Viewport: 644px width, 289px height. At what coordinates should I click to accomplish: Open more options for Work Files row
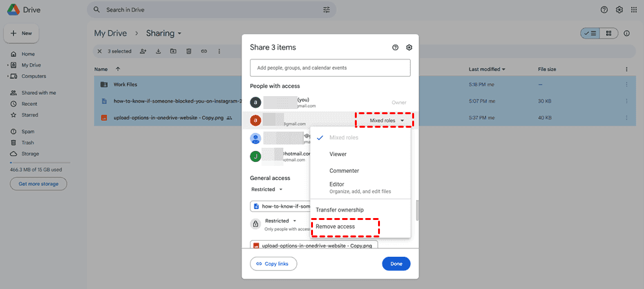(627, 85)
